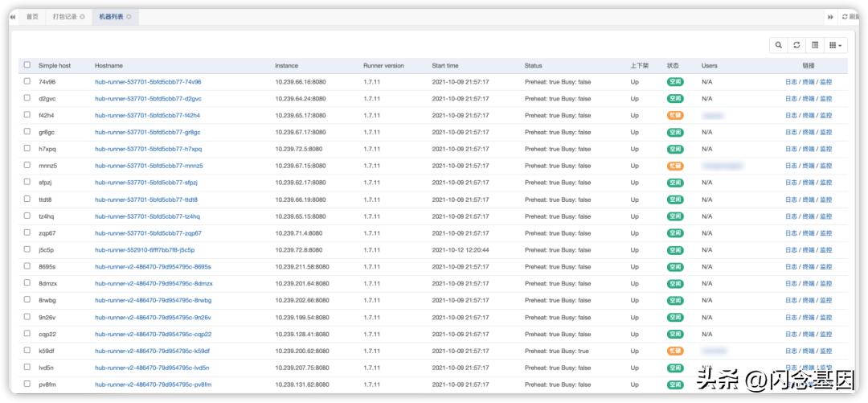
Task: Switch to the 首页 tab
Action: [x=32, y=17]
